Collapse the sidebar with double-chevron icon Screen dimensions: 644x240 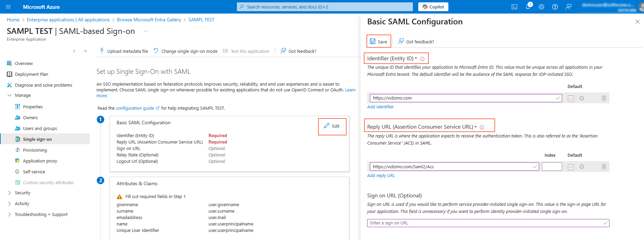point(86,51)
